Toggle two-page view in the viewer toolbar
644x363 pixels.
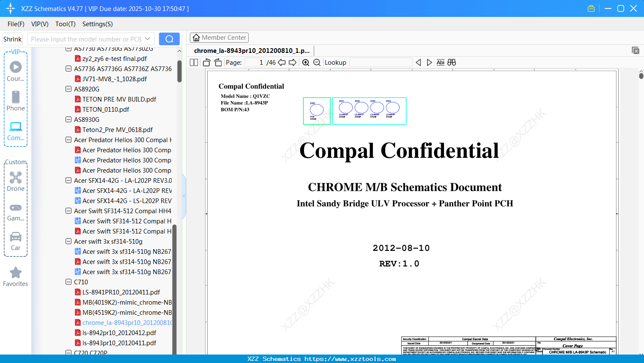click(x=194, y=63)
